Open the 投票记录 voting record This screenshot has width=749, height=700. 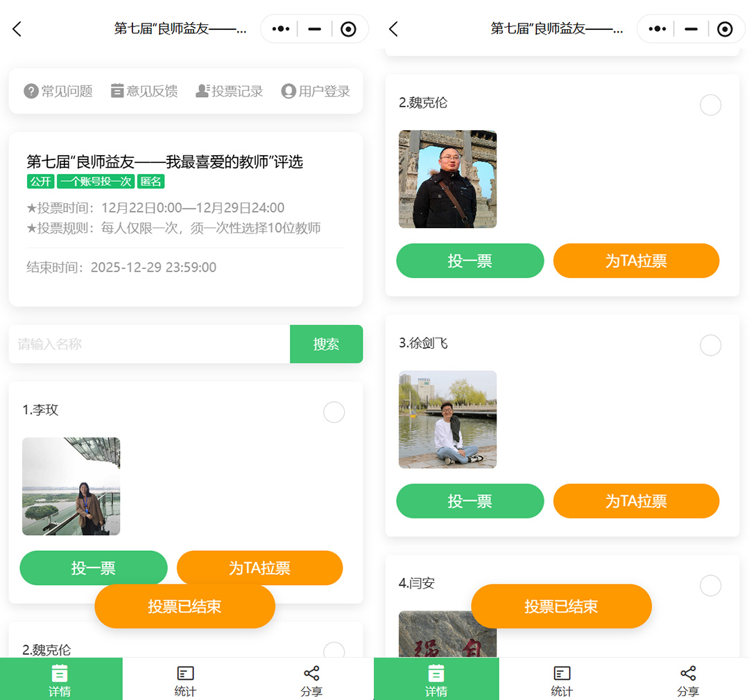point(229,91)
